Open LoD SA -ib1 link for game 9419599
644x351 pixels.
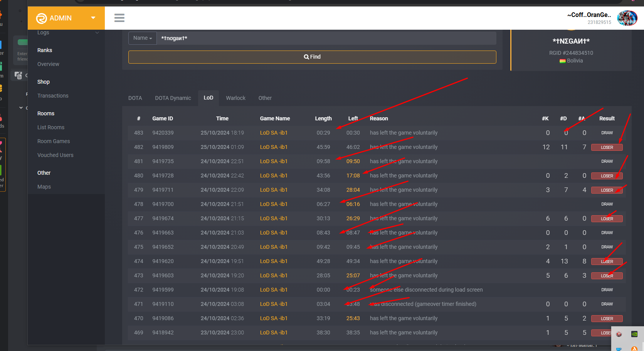[x=274, y=290]
